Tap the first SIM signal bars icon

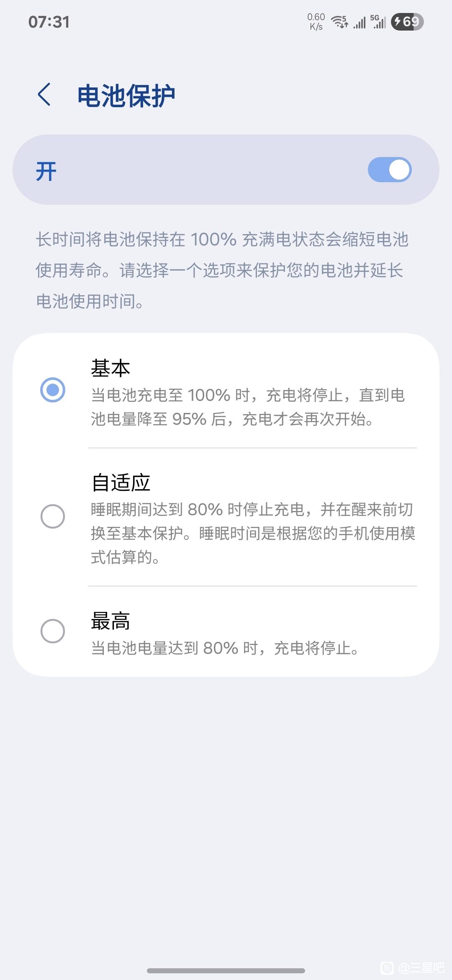click(x=360, y=23)
